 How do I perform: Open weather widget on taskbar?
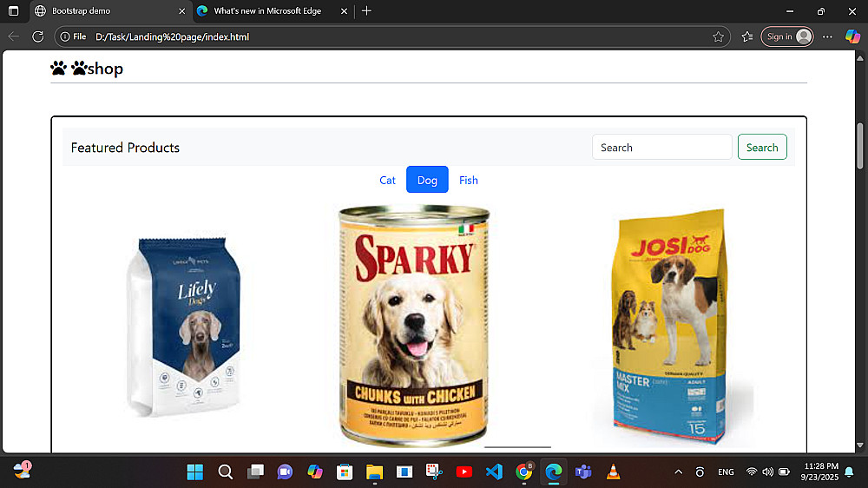(23, 471)
